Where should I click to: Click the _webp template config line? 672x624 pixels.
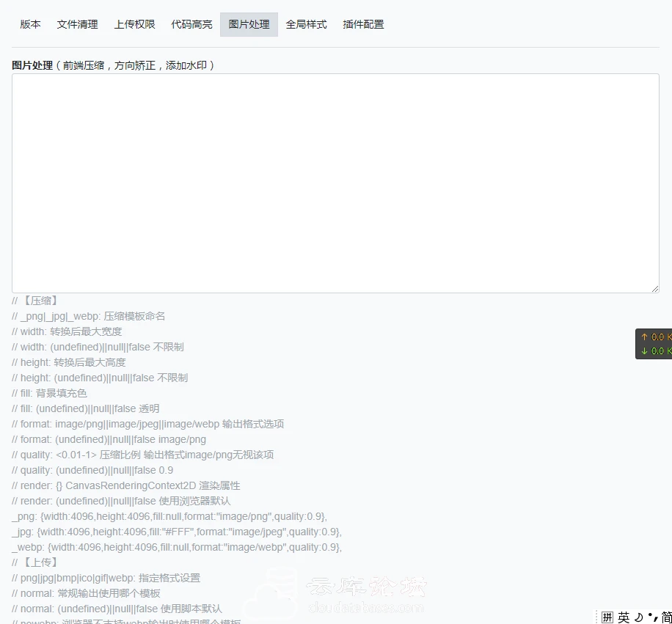(177, 547)
